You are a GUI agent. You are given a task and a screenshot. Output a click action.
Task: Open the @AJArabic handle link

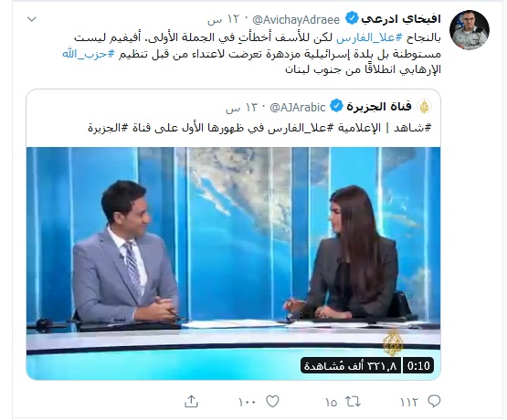tap(298, 107)
